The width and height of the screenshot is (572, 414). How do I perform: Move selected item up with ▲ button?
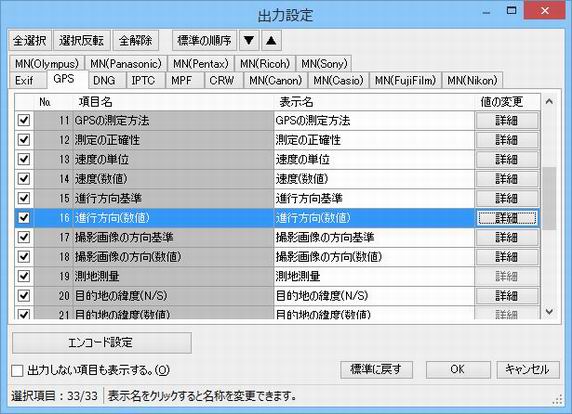click(x=271, y=40)
